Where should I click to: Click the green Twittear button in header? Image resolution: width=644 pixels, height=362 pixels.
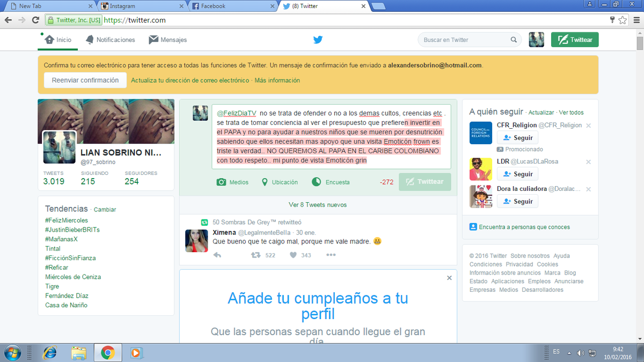(x=575, y=40)
